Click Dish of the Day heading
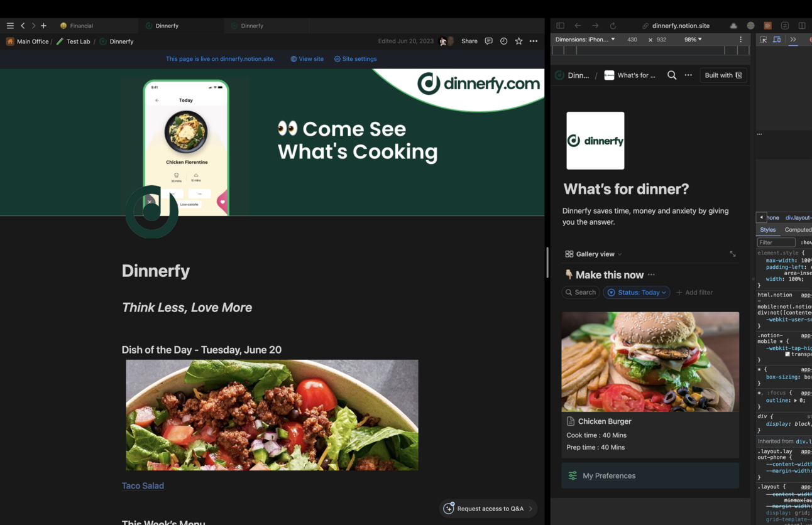The width and height of the screenshot is (812, 525). [202, 350]
